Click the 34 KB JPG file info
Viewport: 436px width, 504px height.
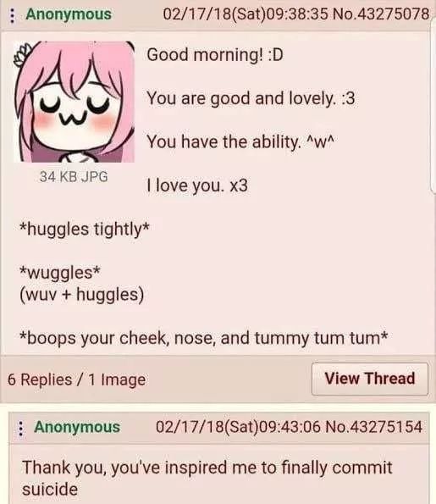pos(74,176)
